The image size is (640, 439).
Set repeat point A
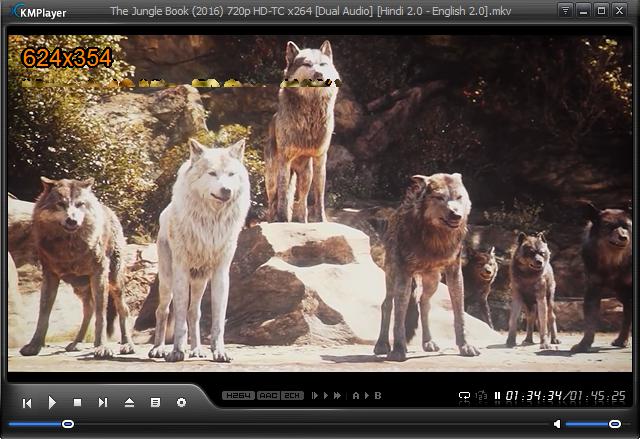[356, 395]
